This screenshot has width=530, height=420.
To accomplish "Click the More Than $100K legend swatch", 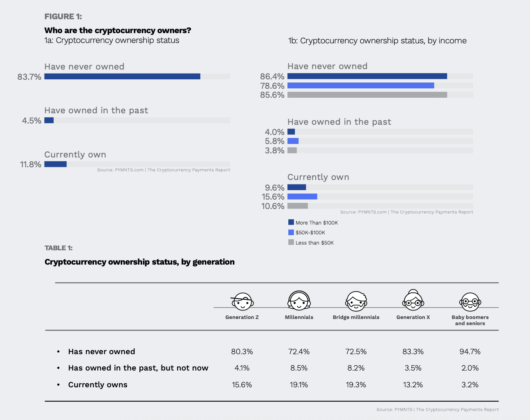I will 291,222.
